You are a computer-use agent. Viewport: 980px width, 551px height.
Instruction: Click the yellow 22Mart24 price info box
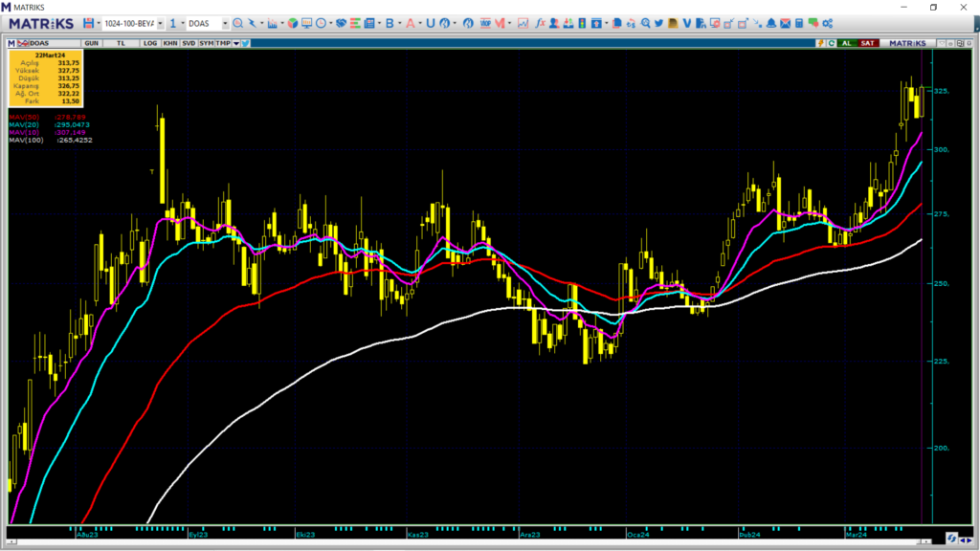(46, 78)
